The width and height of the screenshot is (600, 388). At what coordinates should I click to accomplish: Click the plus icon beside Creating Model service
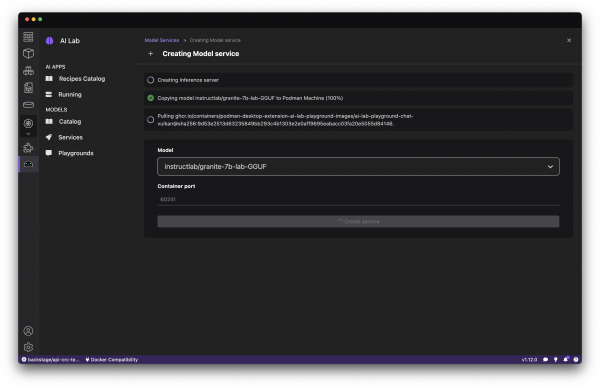click(x=151, y=54)
